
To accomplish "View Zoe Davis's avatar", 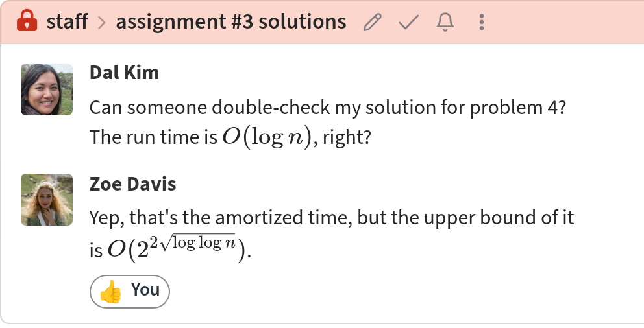I will 47,200.
